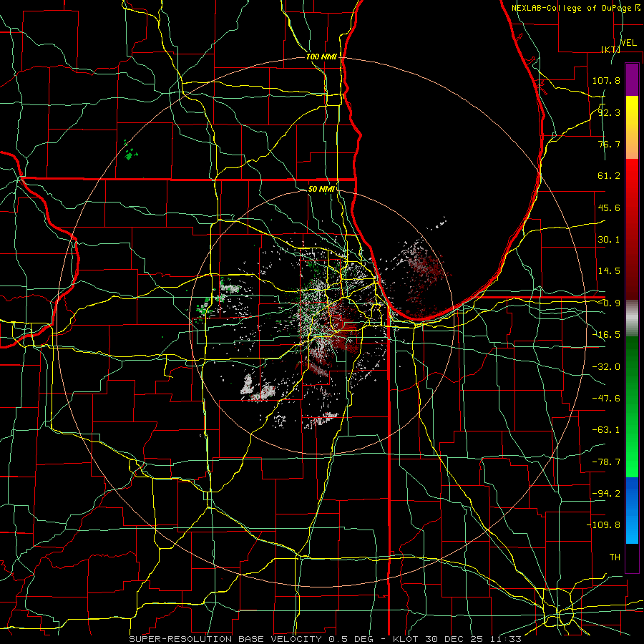Click the green inbound segment of the color bar
644x644 pixels.
[632, 406]
